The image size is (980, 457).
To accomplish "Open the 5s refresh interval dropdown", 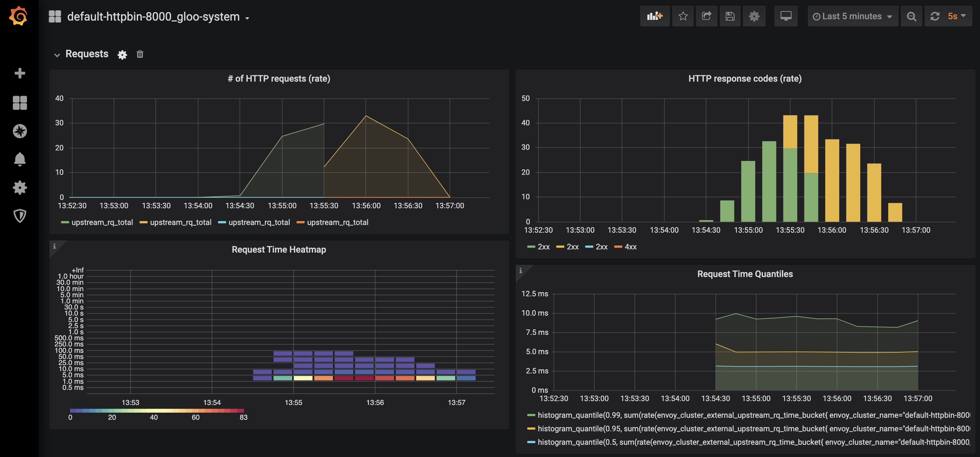I will (x=958, y=16).
